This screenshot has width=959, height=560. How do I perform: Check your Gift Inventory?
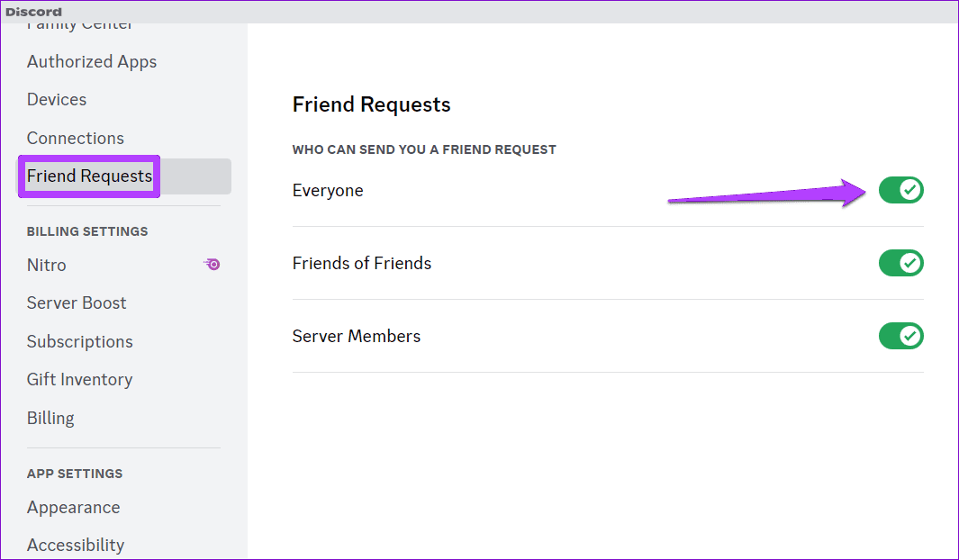tap(79, 379)
